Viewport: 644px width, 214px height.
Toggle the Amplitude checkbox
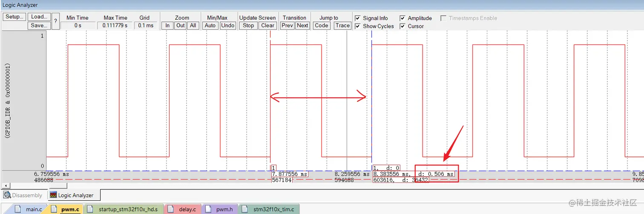tap(402, 18)
